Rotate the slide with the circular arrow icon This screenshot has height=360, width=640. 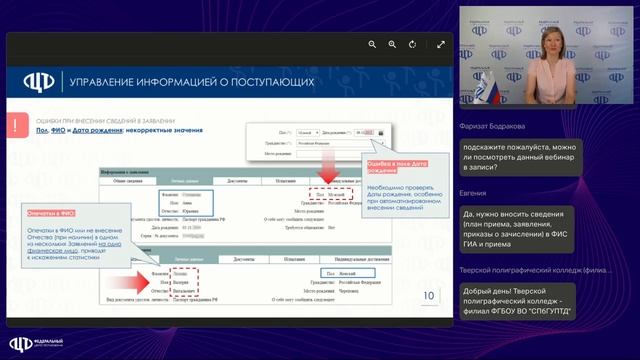(413, 44)
